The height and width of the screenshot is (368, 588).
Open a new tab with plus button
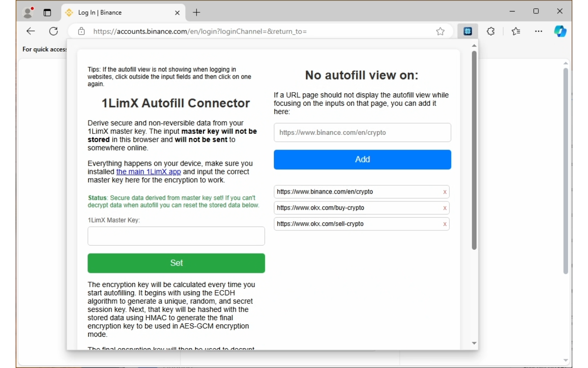(197, 12)
